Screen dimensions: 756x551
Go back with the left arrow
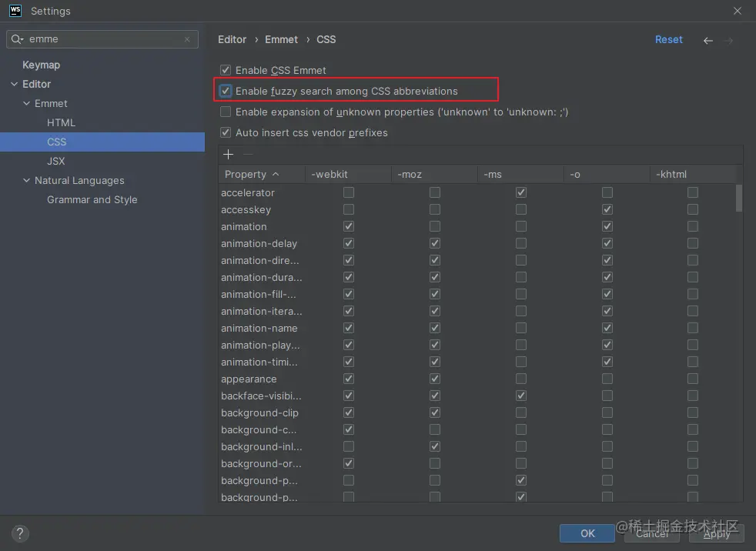(708, 40)
